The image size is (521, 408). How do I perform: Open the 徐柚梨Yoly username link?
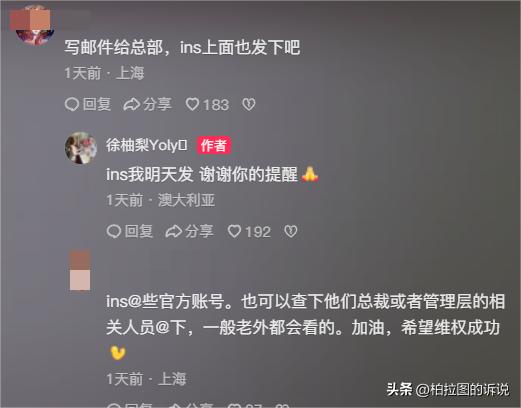click(x=147, y=145)
